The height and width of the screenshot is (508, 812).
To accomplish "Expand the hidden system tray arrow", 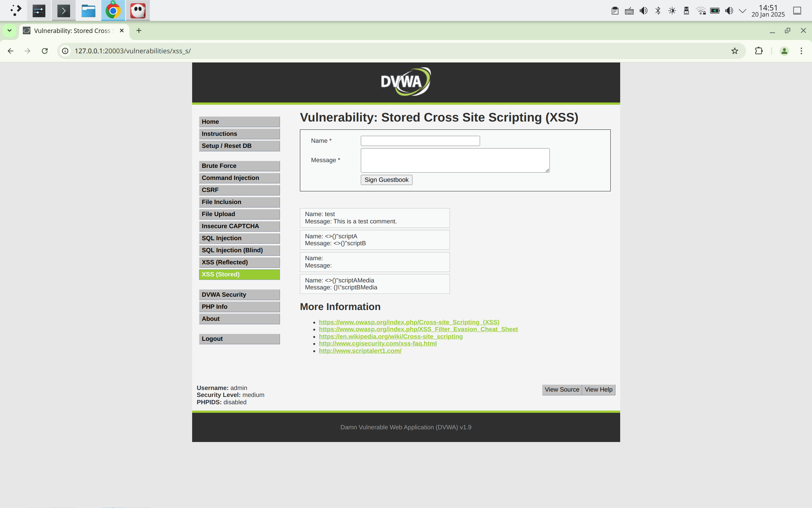I will [x=743, y=11].
